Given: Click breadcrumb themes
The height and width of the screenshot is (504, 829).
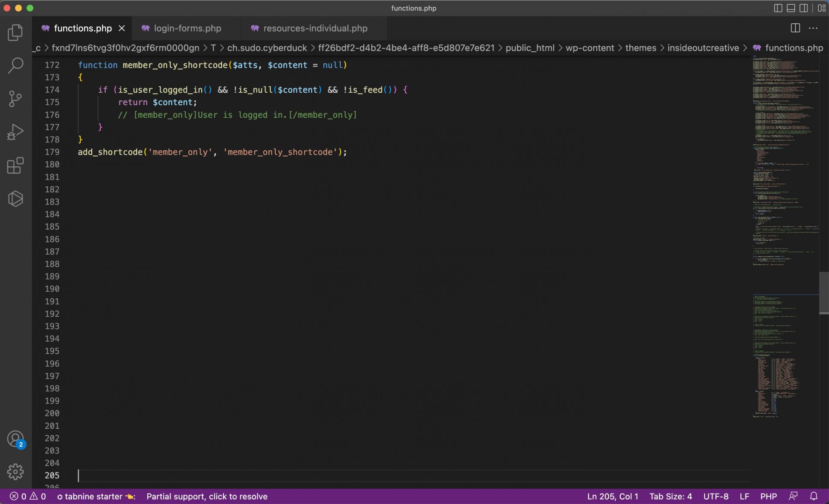Looking at the screenshot, I should coord(641,48).
